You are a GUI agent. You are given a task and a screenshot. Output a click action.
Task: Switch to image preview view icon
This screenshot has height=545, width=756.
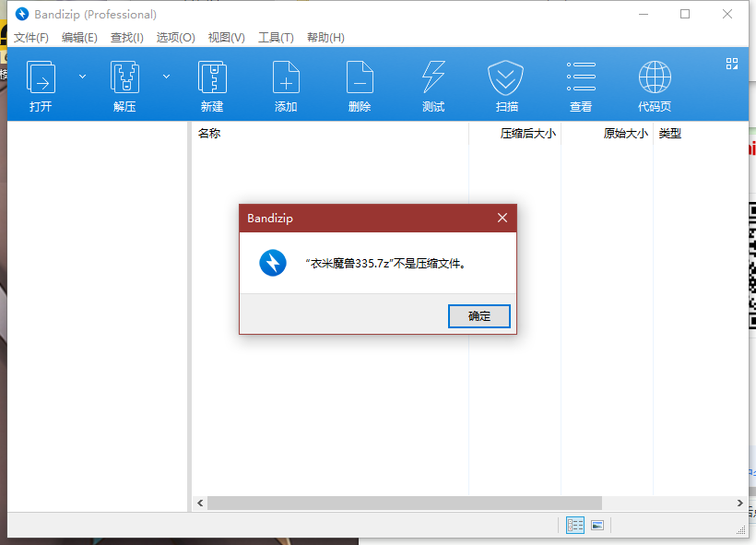(597, 526)
